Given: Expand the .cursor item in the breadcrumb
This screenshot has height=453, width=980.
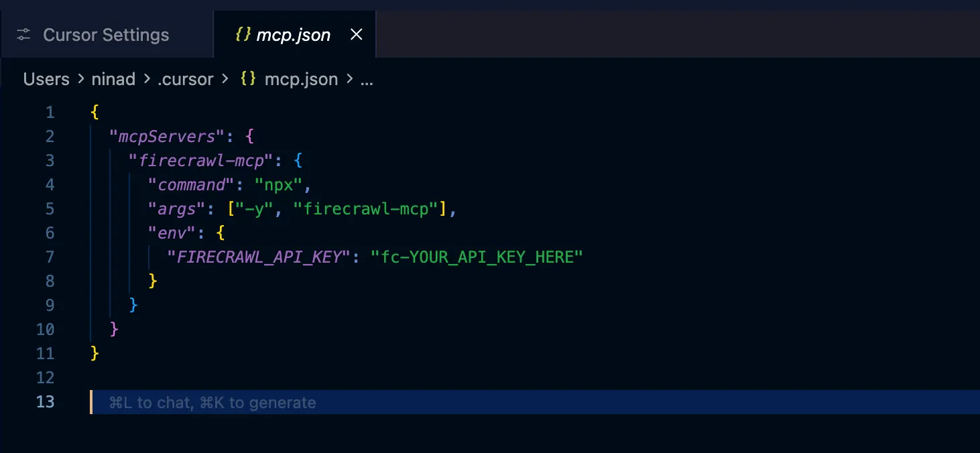Looking at the screenshot, I should pos(186,79).
